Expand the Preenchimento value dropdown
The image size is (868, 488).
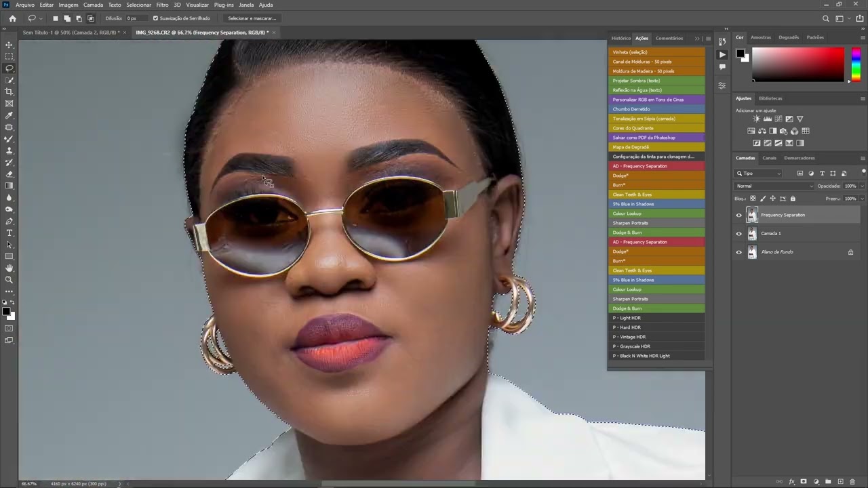pos(863,199)
